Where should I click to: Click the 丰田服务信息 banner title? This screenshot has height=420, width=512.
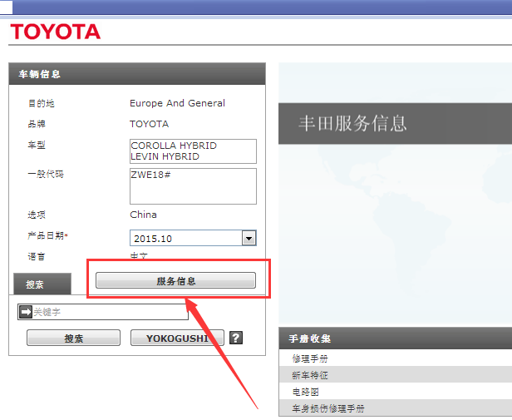coord(352,123)
